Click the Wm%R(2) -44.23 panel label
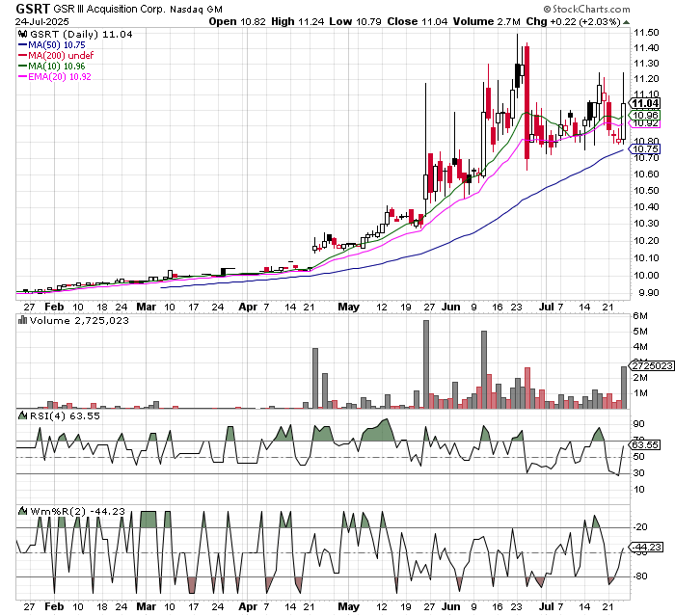 pos(77,511)
